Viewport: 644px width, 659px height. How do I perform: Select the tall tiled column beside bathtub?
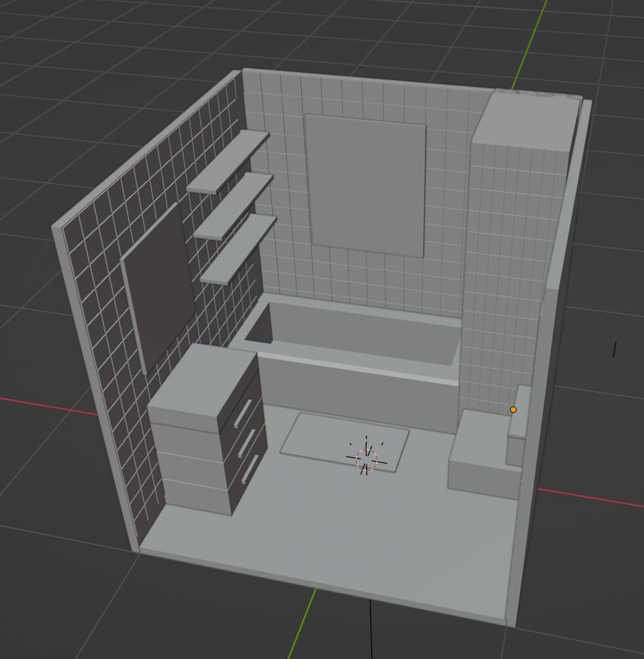[511, 269]
